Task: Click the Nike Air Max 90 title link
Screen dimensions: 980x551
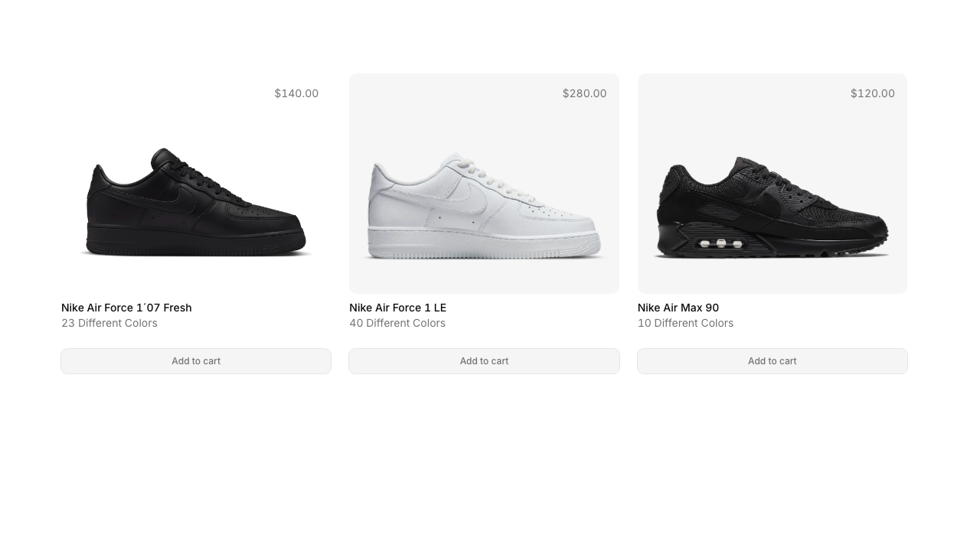Action: [678, 308]
